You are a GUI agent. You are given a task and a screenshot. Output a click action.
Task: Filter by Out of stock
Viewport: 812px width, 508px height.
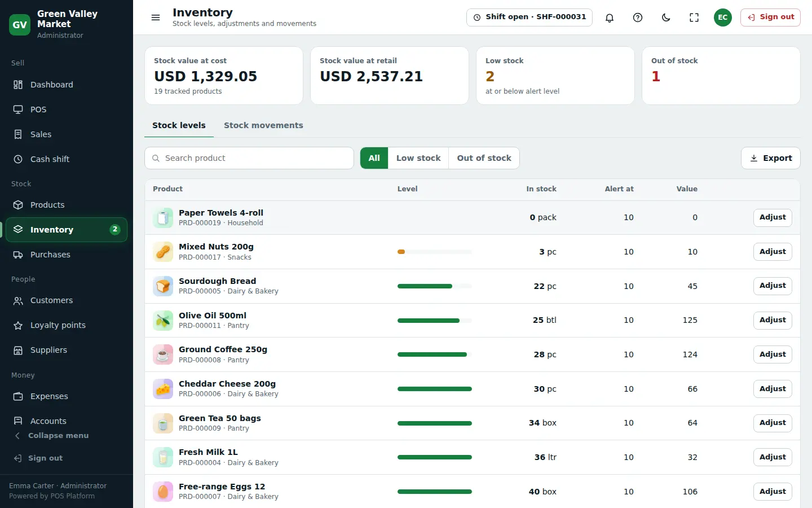(x=484, y=158)
